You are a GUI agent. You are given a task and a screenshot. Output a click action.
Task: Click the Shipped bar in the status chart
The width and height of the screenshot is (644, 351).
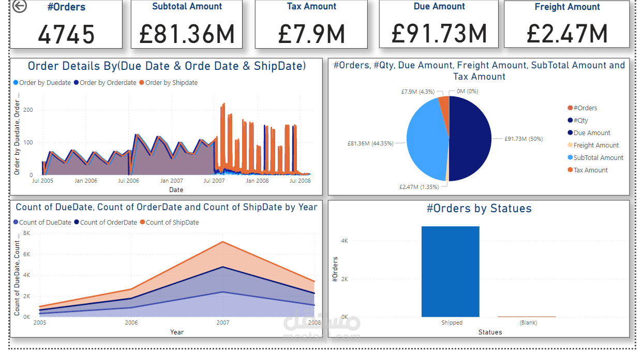[x=450, y=272]
